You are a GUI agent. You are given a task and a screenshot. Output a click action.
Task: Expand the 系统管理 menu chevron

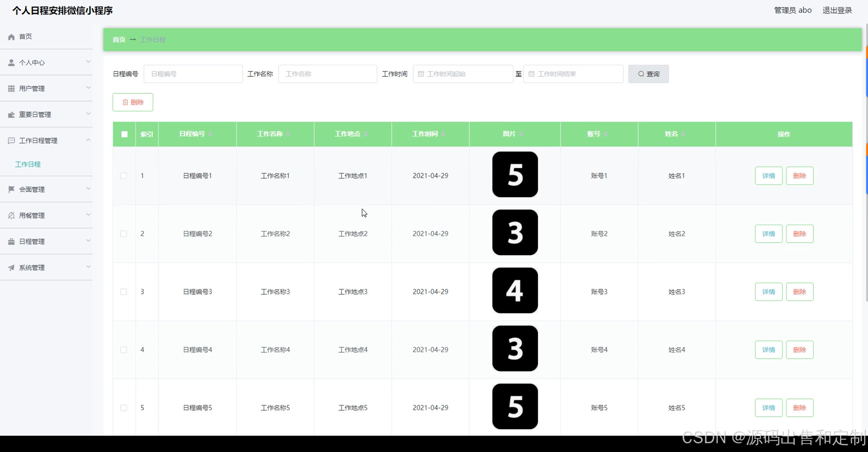pyautogui.click(x=88, y=267)
